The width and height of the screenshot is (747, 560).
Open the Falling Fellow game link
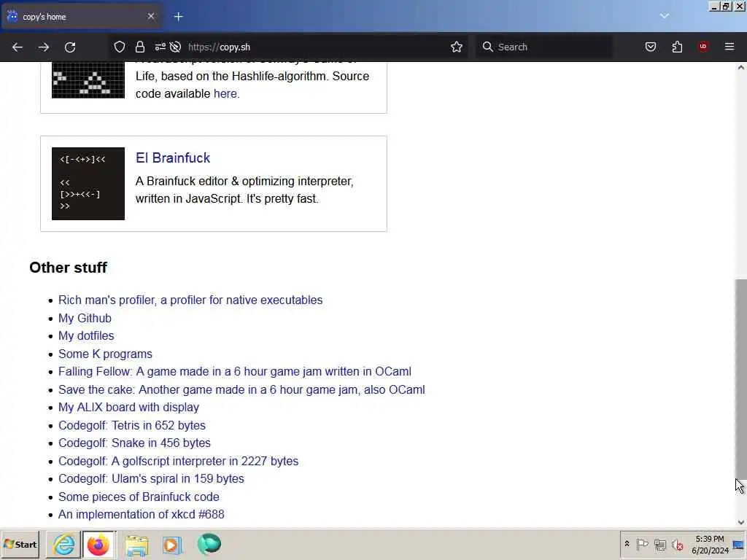click(235, 371)
